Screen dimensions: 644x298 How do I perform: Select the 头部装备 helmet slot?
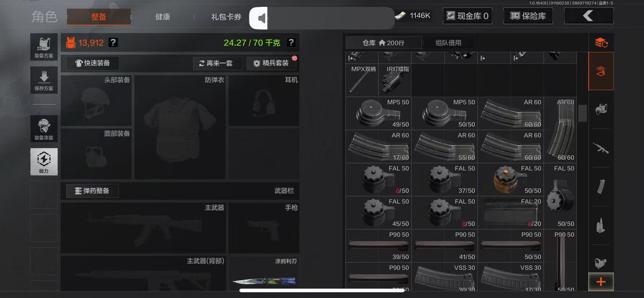pos(96,100)
